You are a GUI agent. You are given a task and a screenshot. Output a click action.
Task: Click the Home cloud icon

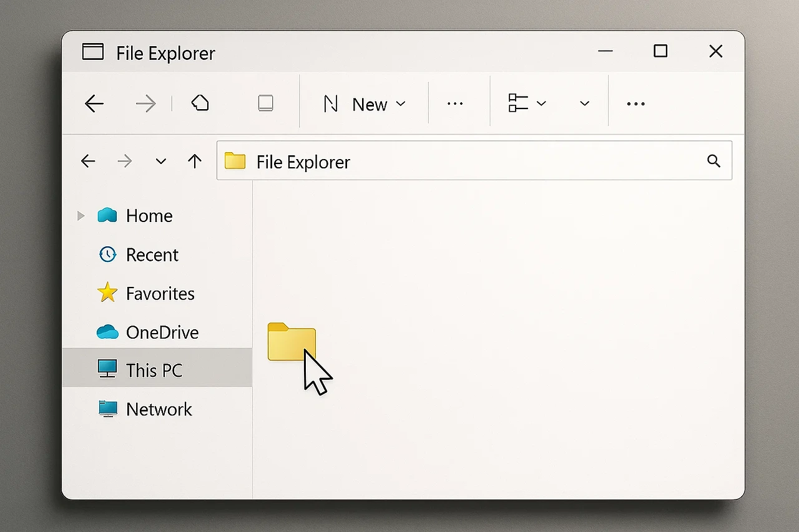[x=107, y=216]
